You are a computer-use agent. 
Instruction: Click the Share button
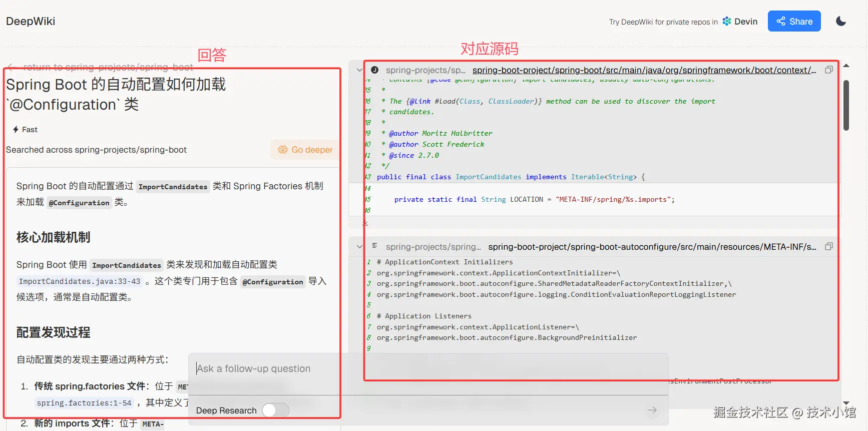794,21
